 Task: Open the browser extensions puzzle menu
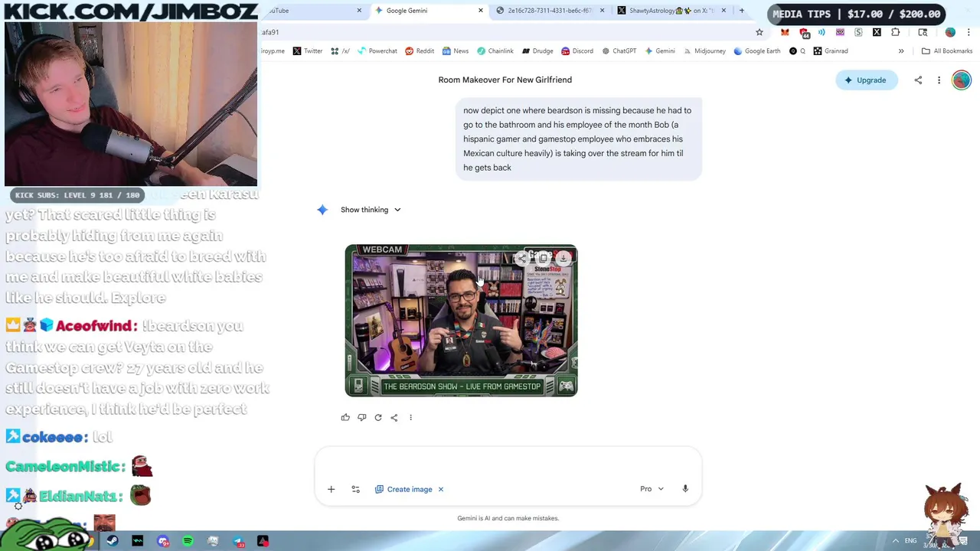pos(895,32)
